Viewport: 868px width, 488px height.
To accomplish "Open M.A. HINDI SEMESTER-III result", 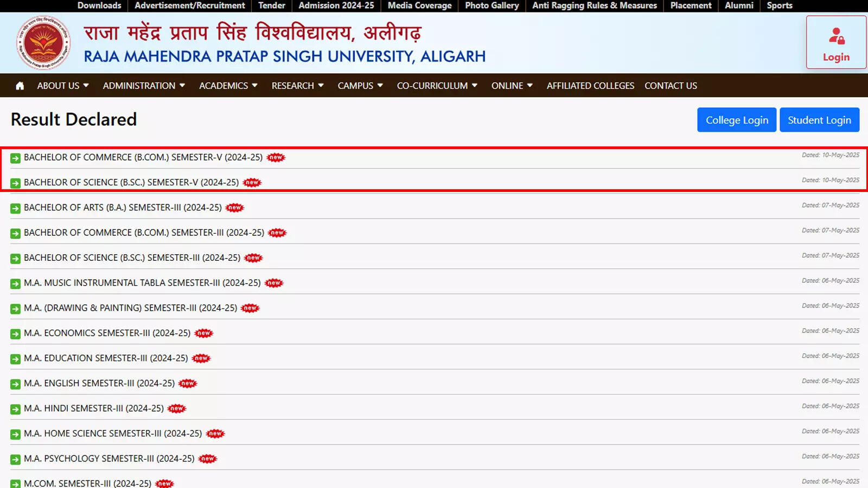I will pos(94,409).
